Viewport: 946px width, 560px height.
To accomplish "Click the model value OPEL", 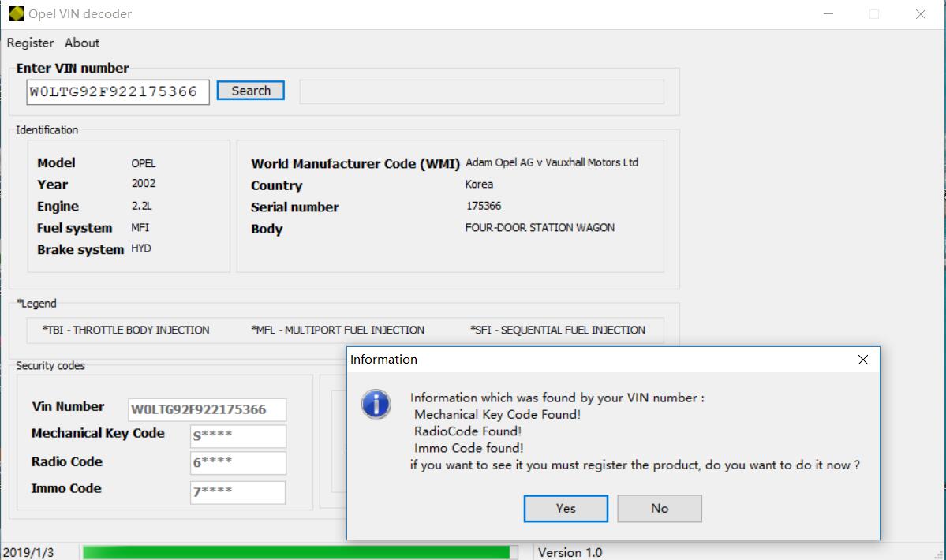I will 144,163.
